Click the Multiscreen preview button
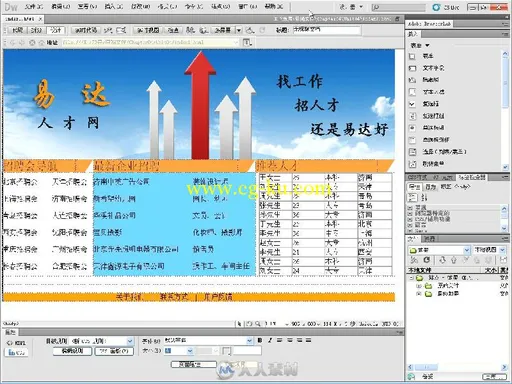This screenshot has width=512, height=384. [x=223, y=30]
